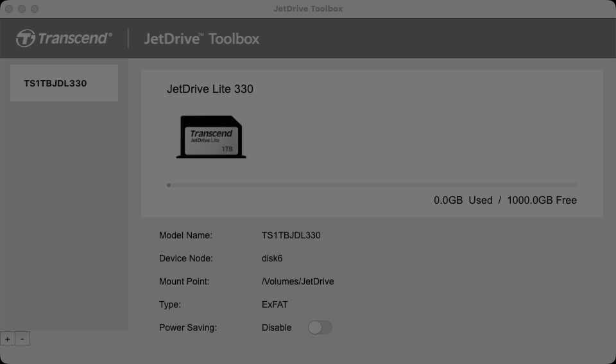Toggle the Power Saving switch
616x364 pixels.
pos(320,327)
